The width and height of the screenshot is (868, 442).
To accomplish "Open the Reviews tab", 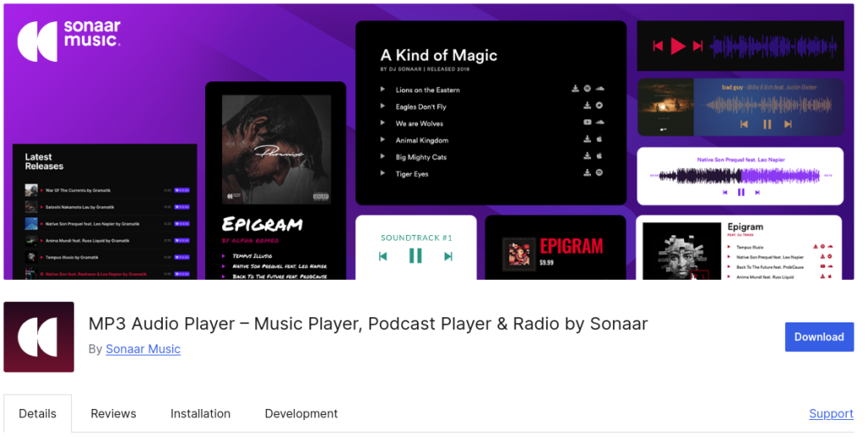I will point(114,414).
